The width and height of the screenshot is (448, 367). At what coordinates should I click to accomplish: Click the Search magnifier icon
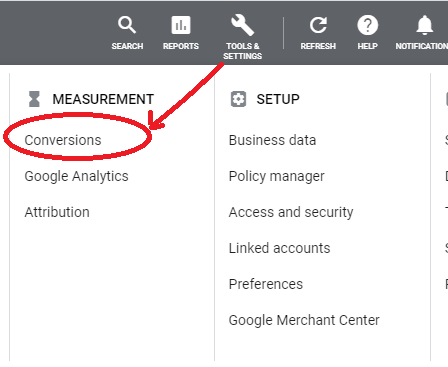tap(127, 25)
